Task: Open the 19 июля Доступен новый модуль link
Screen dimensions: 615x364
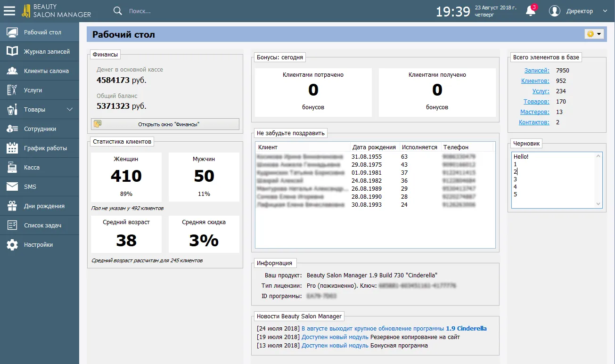Action: (335, 337)
